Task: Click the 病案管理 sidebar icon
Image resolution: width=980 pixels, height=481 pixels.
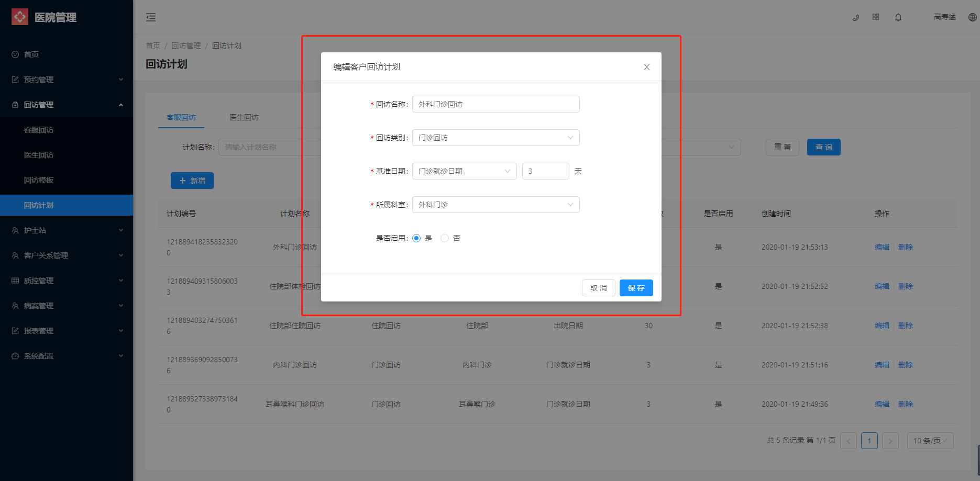Action: (15, 306)
